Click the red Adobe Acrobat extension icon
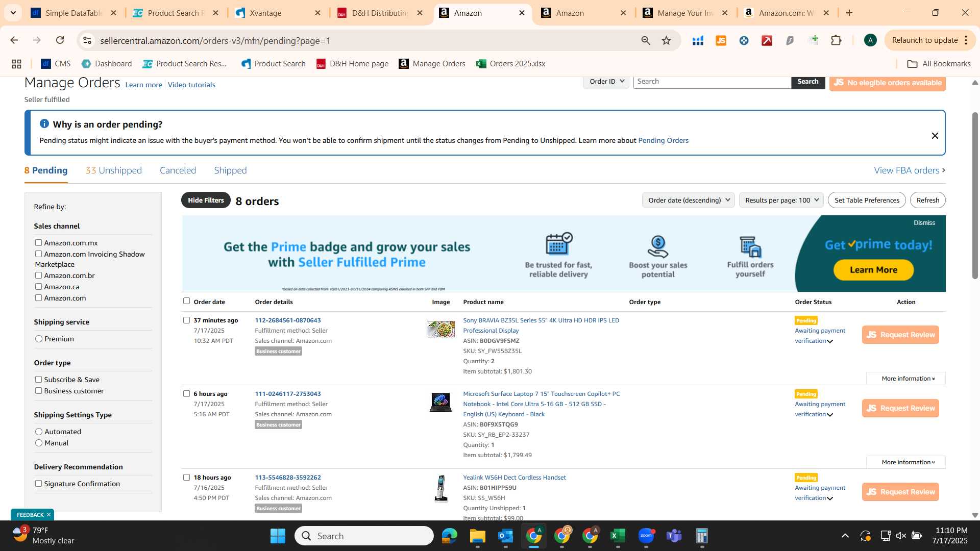Image resolution: width=980 pixels, height=551 pixels. coord(767,40)
